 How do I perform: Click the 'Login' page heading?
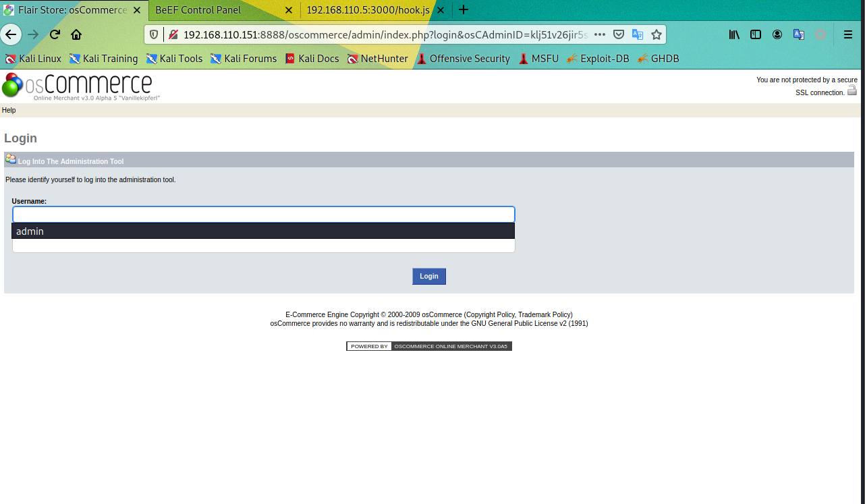(x=20, y=138)
